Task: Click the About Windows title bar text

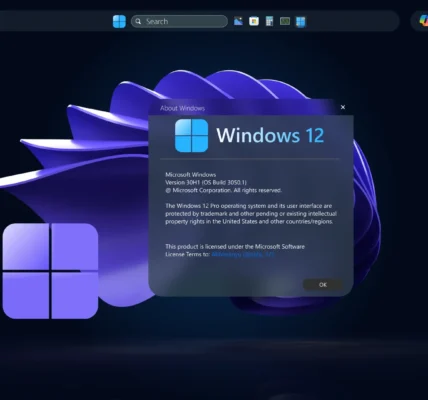Action: pyautogui.click(x=182, y=108)
